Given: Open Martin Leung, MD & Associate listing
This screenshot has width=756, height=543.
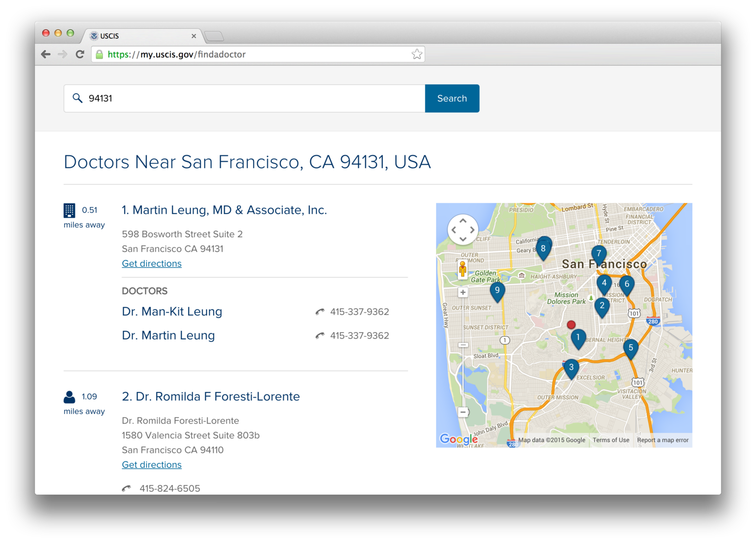Looking at the screenshot, I should click(x=224, y=210).
